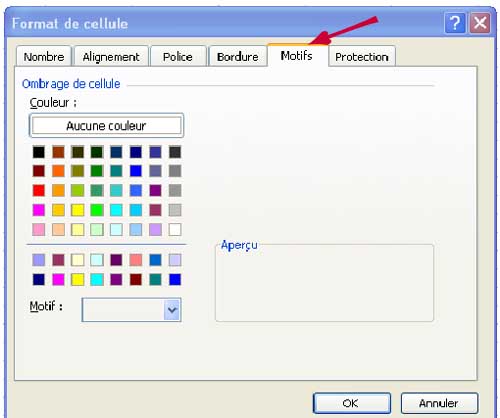This screenshot has width=500, height=418.
Task: Pick the sea green swatch
Action: (97, 191)
